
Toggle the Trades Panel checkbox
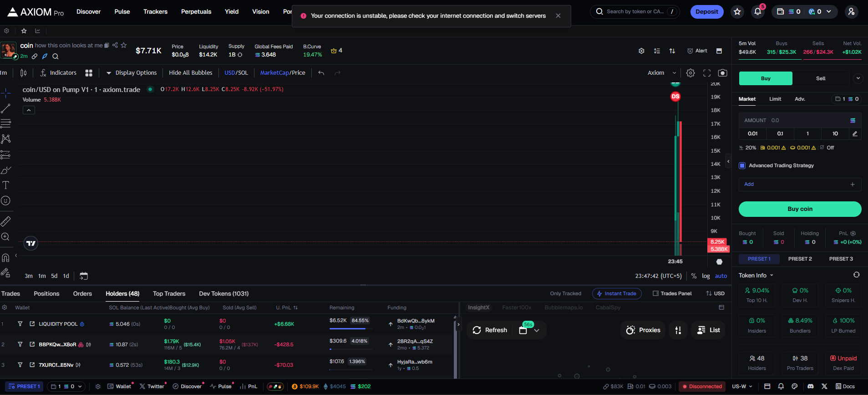(656, 293)
